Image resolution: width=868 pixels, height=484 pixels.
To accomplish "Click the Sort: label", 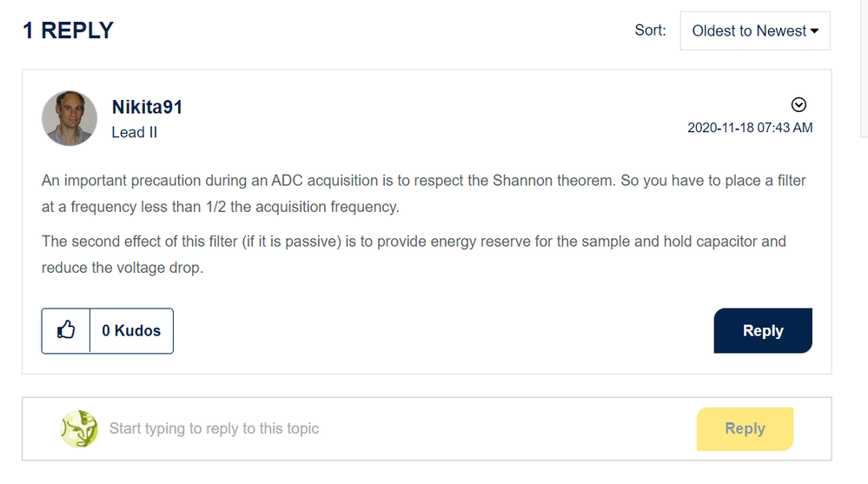I will [650, 31].
